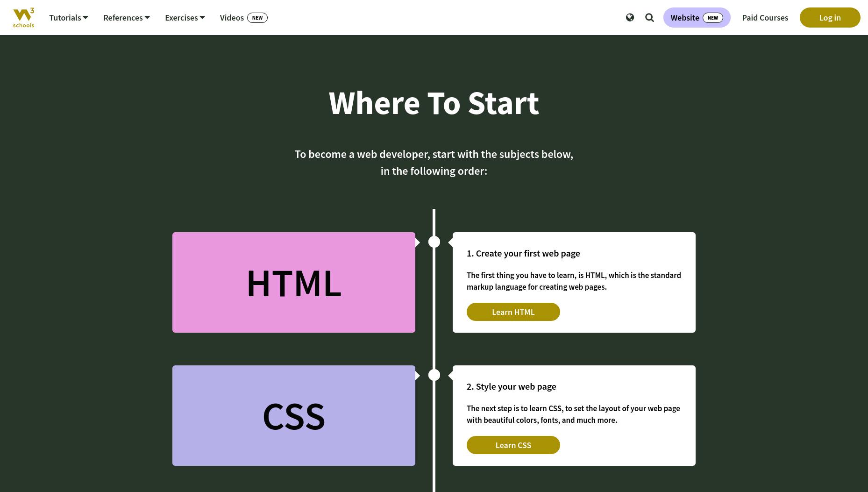The height and width of the screenshot is (492, 868).
Task: Click the Learn HTML button
Action: [x=513, y=312]
